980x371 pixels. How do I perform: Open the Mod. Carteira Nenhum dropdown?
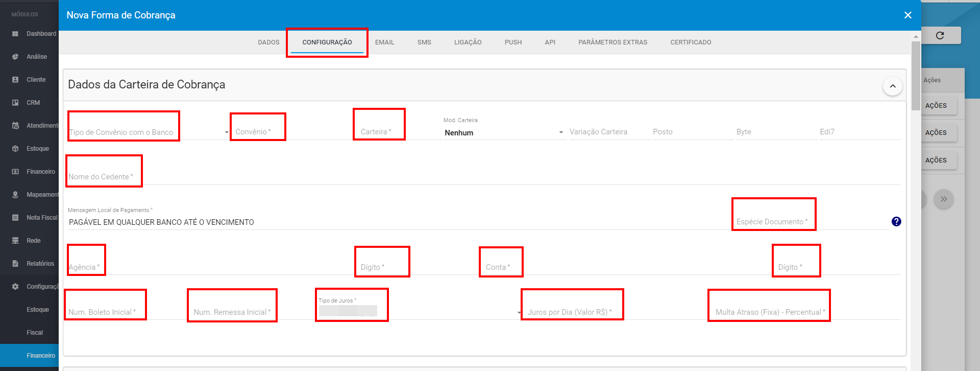point(504,132)
